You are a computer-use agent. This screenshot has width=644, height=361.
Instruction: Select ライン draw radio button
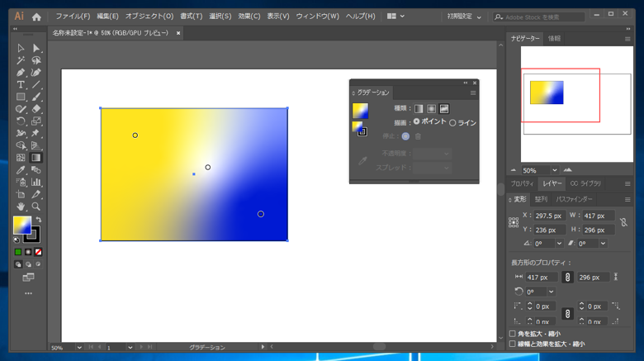coord(452,122)
